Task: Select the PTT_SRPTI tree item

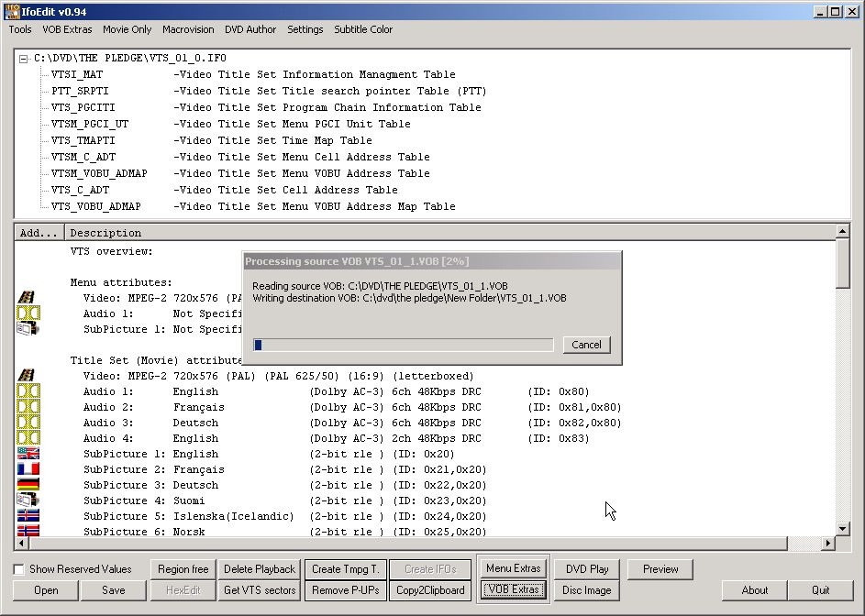Action: coord(80,91)
